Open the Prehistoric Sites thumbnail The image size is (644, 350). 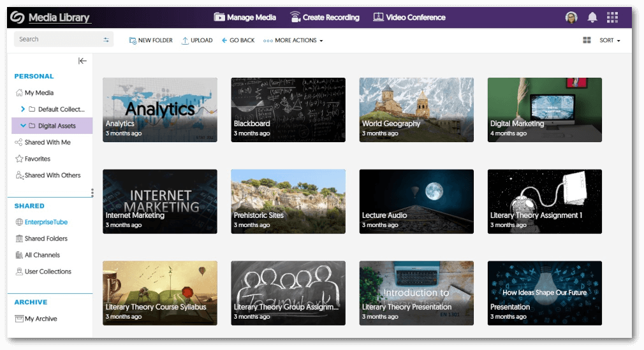288,201
